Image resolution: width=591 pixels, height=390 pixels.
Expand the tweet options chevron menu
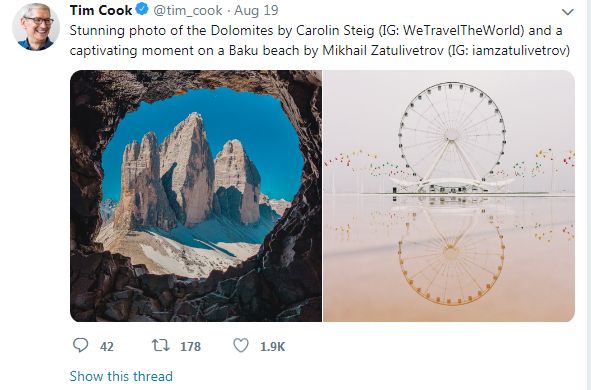pyautogui.click(x=567, y=12)
